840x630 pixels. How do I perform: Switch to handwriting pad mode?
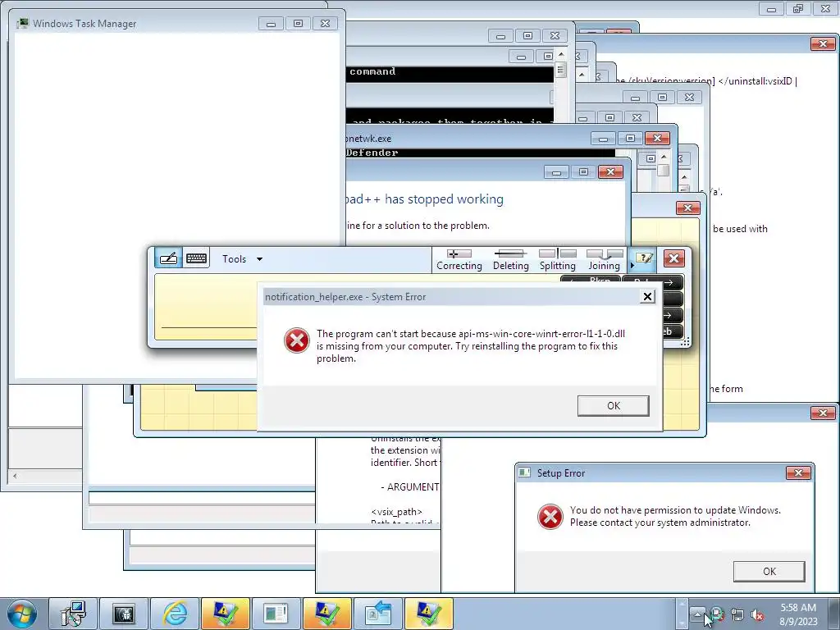tap(168, 258)
